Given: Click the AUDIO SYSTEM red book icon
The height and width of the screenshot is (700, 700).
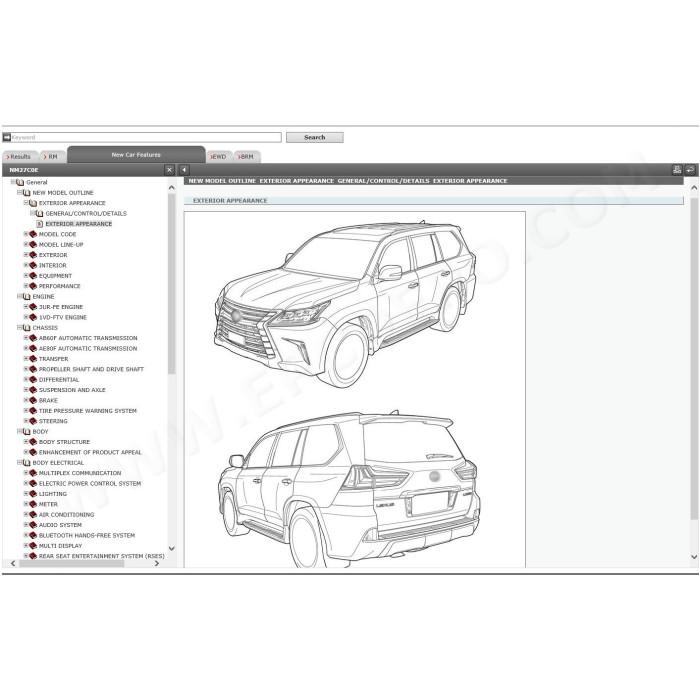Looking at the screenshot, I should (33, 525).
